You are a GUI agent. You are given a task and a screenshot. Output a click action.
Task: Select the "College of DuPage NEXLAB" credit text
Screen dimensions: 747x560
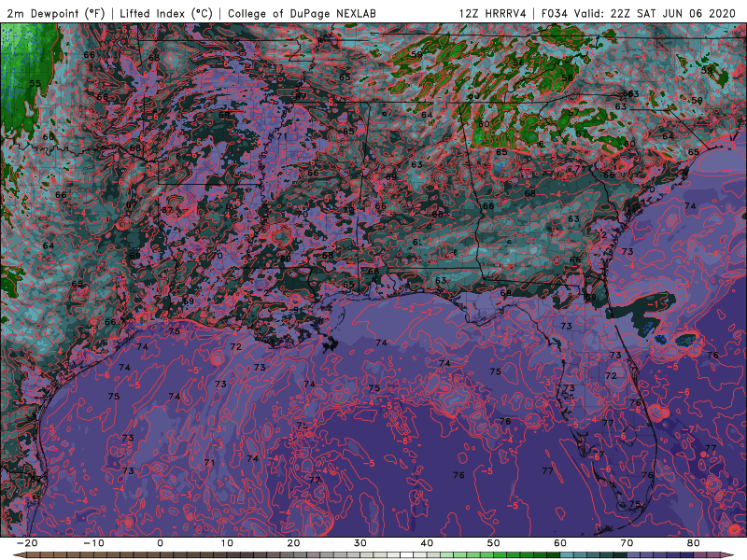(x=302, y=13)
